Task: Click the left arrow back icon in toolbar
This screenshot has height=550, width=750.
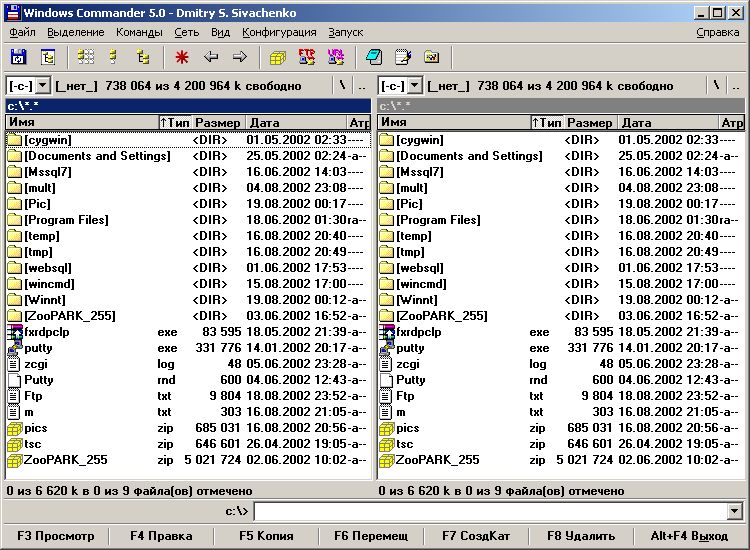Action: (211, 57)
